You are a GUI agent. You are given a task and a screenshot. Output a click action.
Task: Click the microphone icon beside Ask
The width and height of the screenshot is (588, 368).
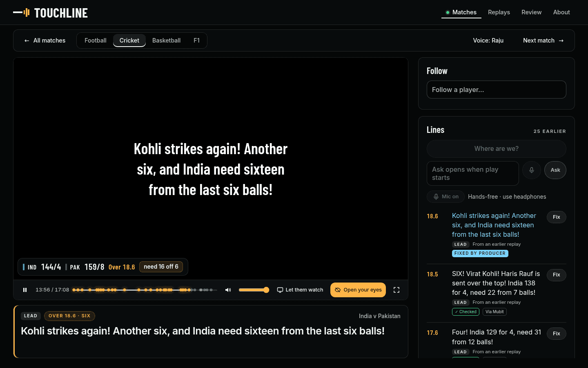(532, 170)
